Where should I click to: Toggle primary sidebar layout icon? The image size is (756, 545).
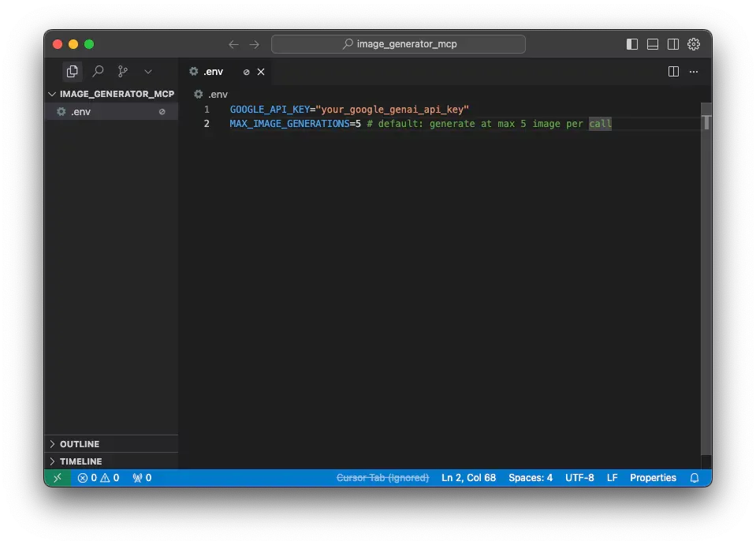coord(632,44)
